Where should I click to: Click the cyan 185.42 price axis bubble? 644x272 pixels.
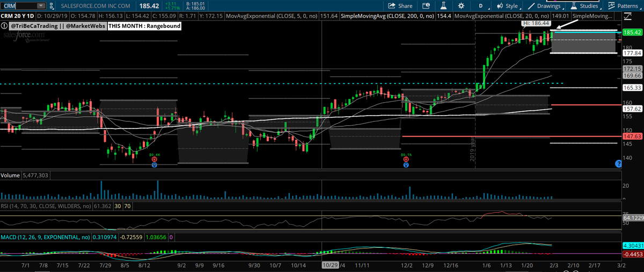[x=633, y=32]
